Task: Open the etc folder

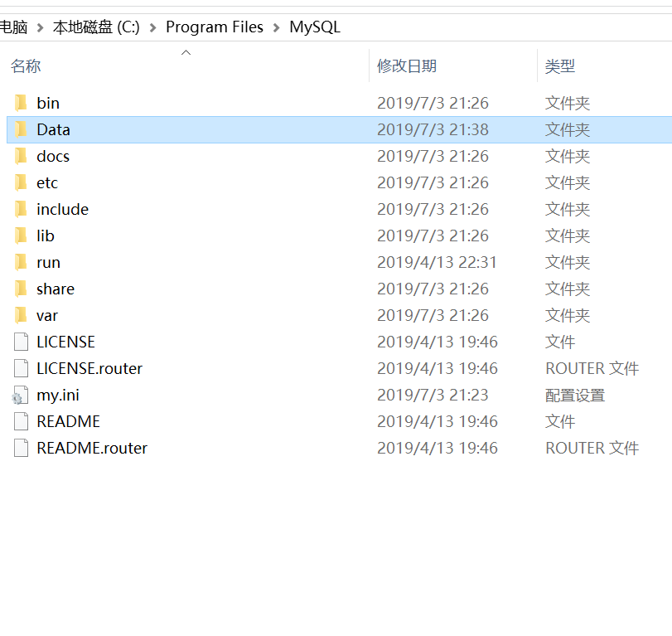Action: [47, 182]
